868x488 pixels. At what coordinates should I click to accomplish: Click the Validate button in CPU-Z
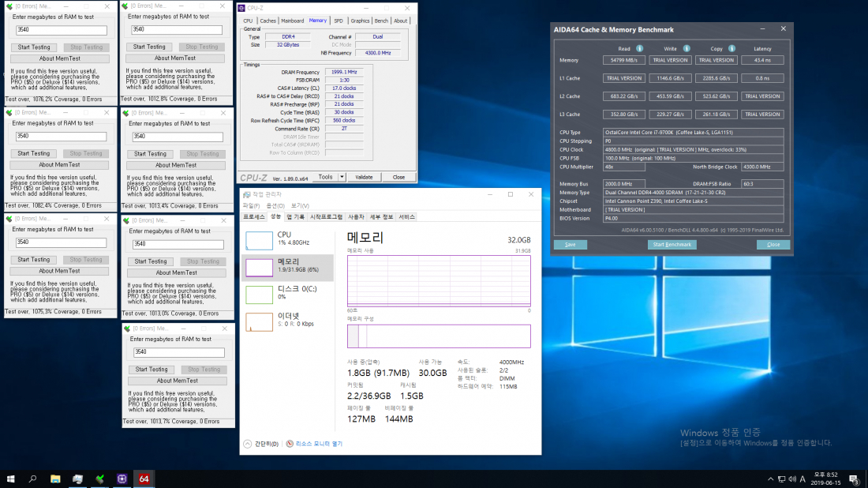[x=364, y=177]
